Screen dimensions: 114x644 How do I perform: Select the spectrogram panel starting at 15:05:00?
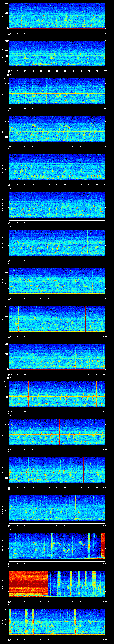pyautogui.click(x=57, y=167)
